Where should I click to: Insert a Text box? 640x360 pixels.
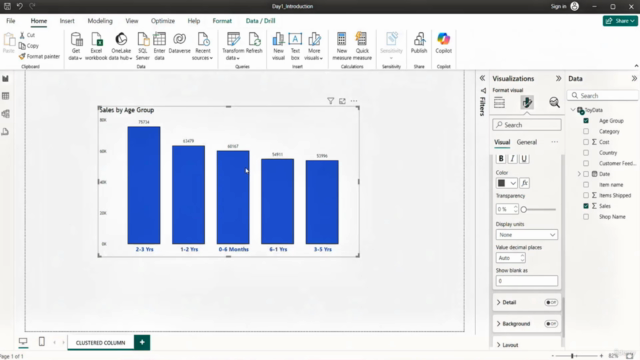(295, 46)
